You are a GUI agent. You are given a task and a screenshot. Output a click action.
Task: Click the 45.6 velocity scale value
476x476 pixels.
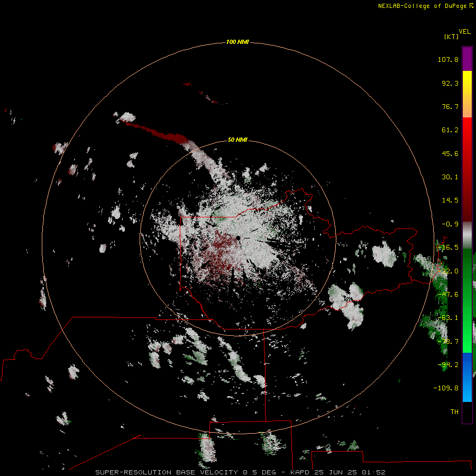click(x=450, y=153)
